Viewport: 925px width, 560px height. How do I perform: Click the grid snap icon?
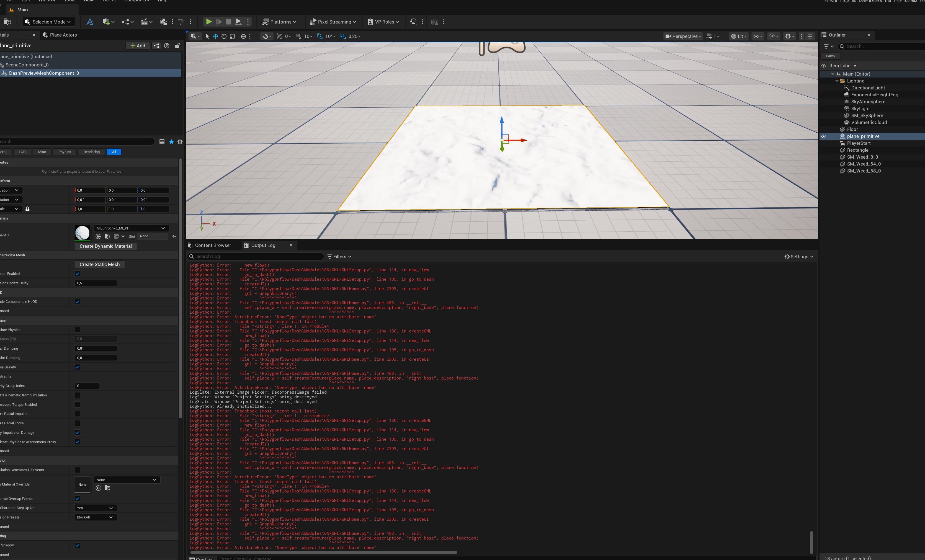(x=298, y=37)
